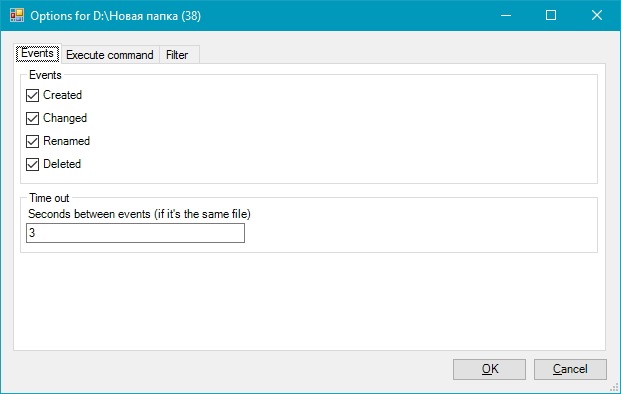Click the 'Seconds between events' label

139,214
